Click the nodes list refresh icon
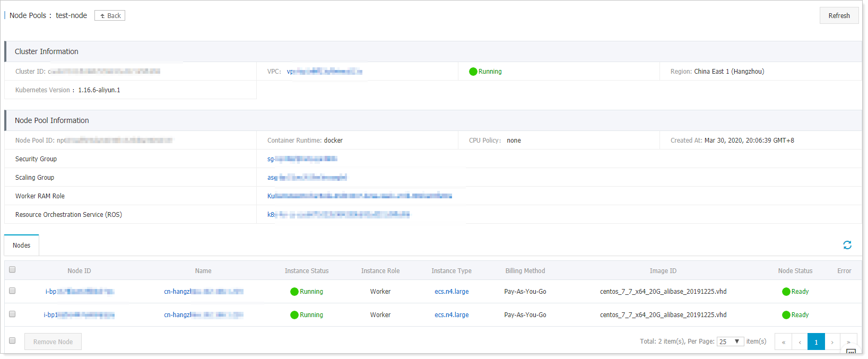 click(847, 245)
